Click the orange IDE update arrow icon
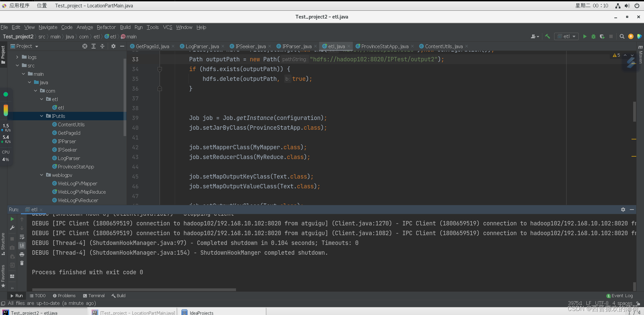 (631, 36)
